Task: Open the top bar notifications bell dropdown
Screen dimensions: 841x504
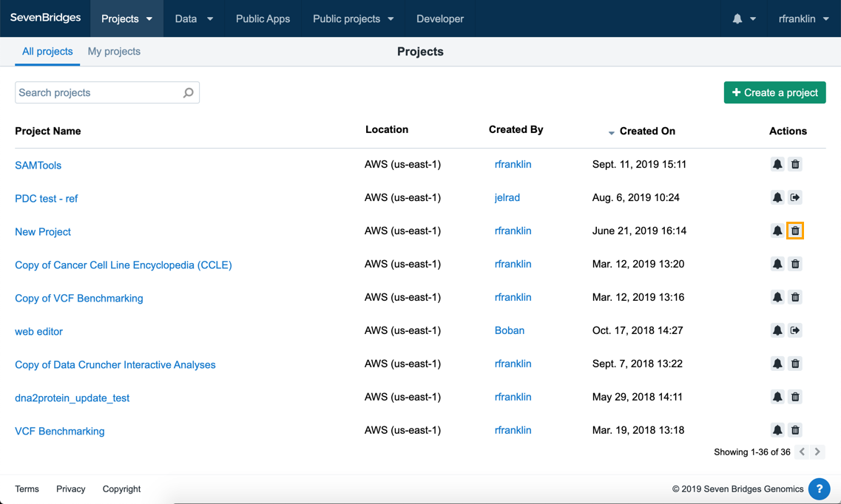Action: [744, 18]
